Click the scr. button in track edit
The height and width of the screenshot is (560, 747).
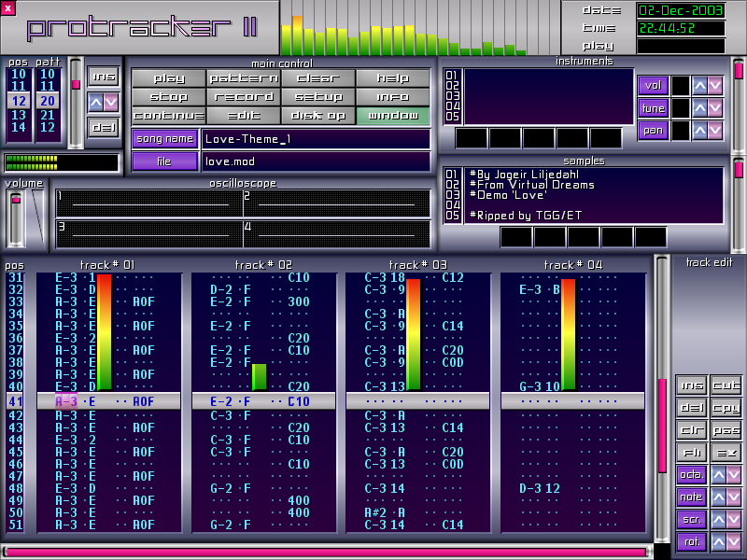692,520
